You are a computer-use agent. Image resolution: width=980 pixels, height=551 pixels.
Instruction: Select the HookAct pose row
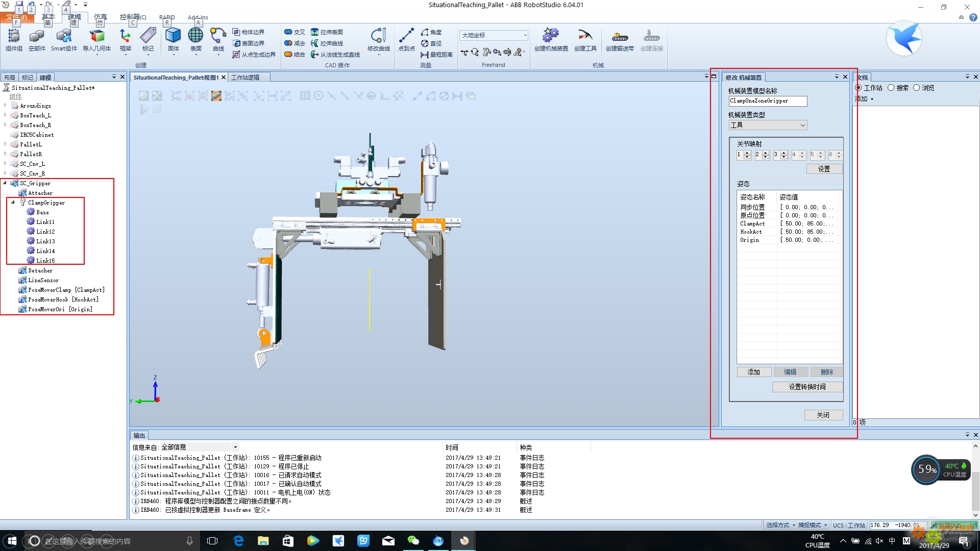[789, 232]
